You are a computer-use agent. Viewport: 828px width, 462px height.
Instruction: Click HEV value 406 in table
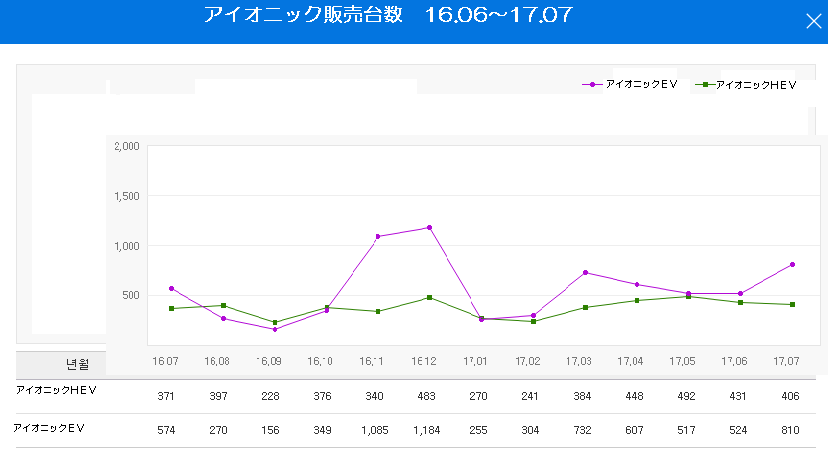(790, 396)
